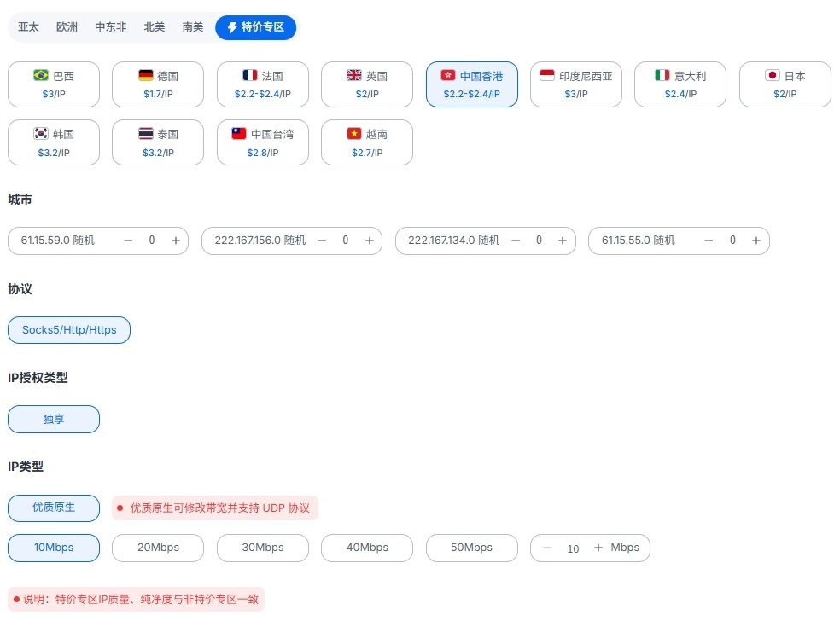Select the 中国香港 country card
Viewport: 840px width, 621px height.
[472, 84]
